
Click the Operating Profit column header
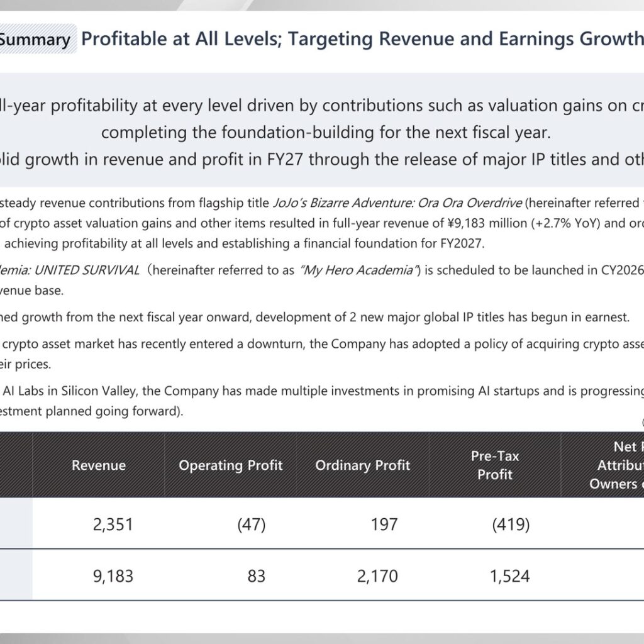click(x=230, y=465)
